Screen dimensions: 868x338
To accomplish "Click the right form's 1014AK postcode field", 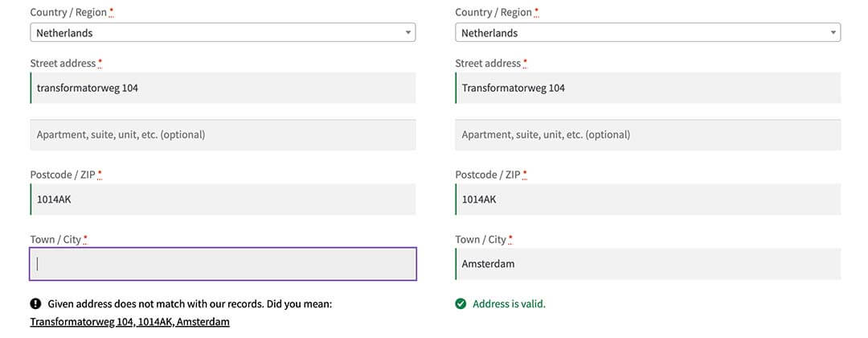I will (x=648, y=200).
